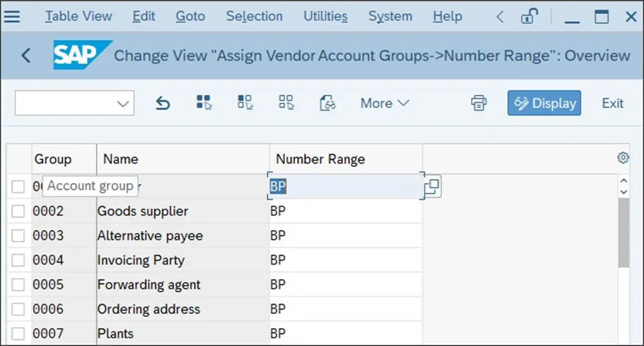
Task: Go back using the arrow beside SAP logo
Action: (x=26, y=55)
